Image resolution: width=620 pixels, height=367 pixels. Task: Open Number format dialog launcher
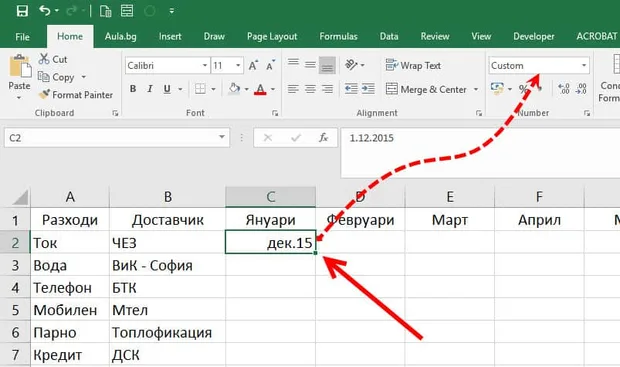587,113
